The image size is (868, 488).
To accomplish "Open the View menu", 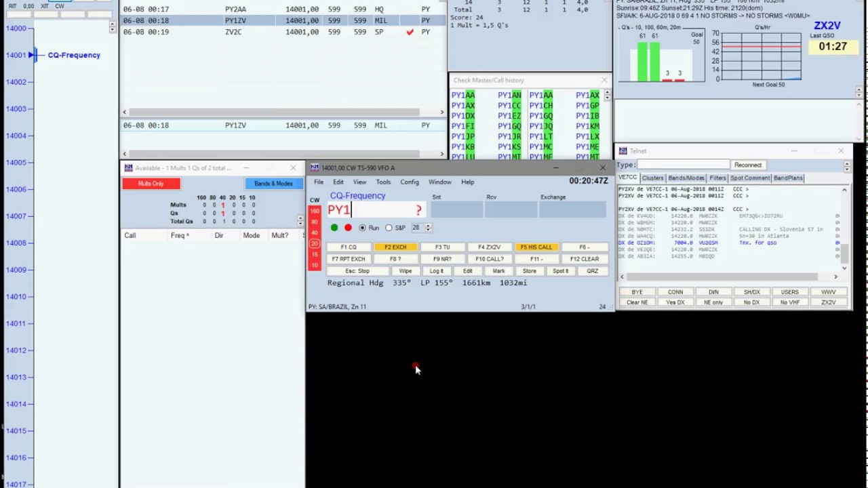I will coord(359,182).
